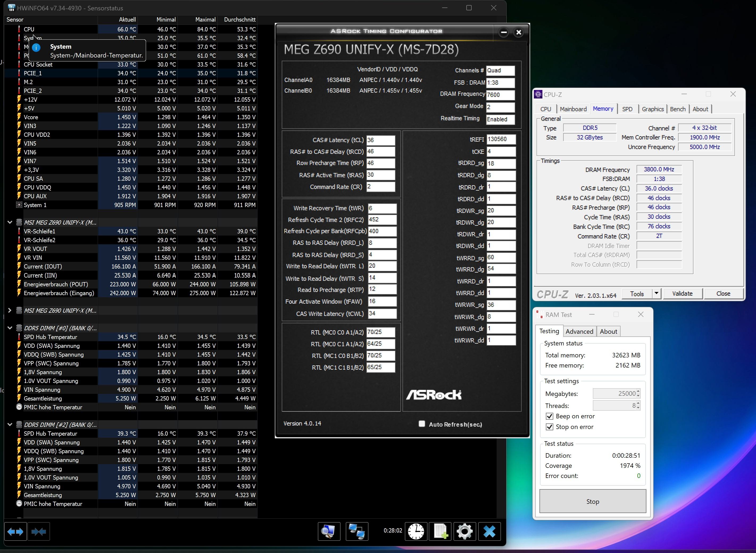The width and height of the screenshot is (756, 553).
Task: Click thermometer icon beside CPU Socket row
Action: click(x=19, y=64)
